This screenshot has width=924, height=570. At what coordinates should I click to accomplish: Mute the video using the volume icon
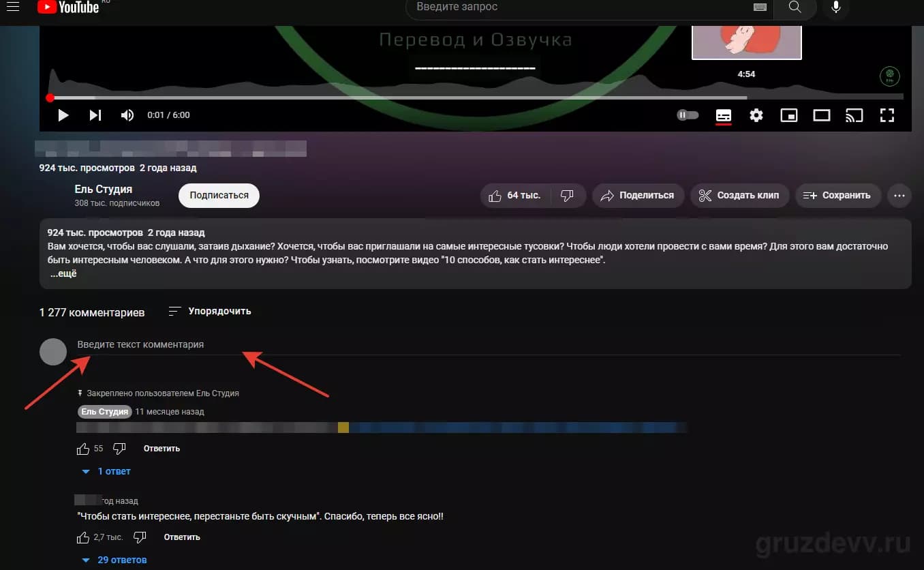coord(127,115)
